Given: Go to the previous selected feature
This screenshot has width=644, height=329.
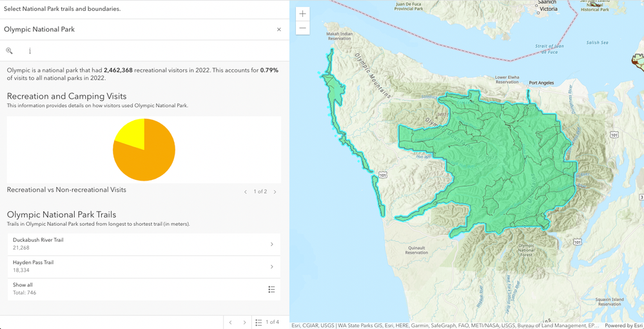Looking at the screenshot, I should pyautogui.click(x=230, y=322).
